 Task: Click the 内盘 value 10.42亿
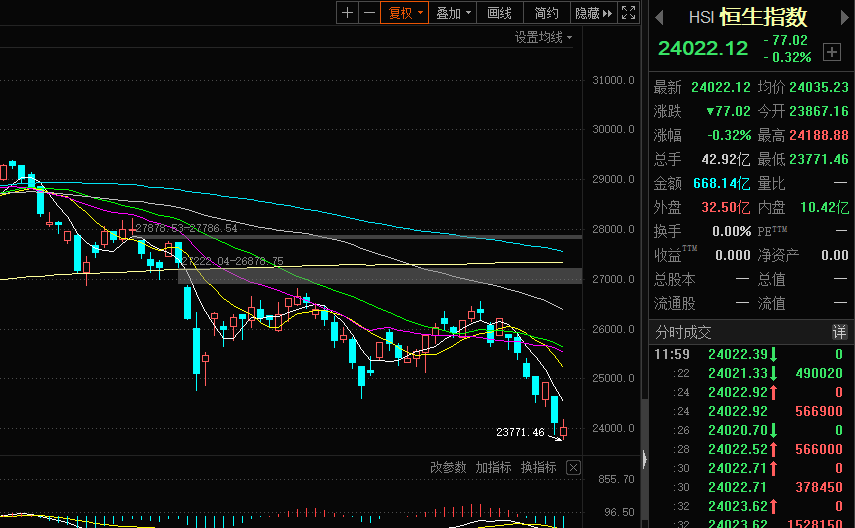click(x=824, y=207)
